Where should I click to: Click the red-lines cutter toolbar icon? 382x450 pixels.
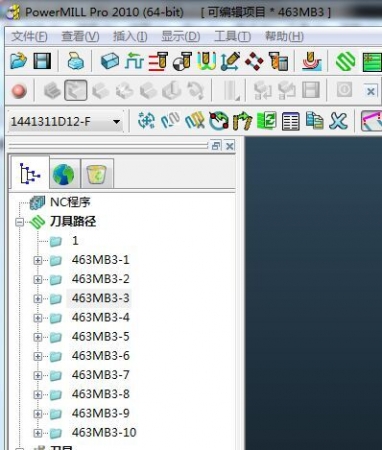tap(158, 61)
